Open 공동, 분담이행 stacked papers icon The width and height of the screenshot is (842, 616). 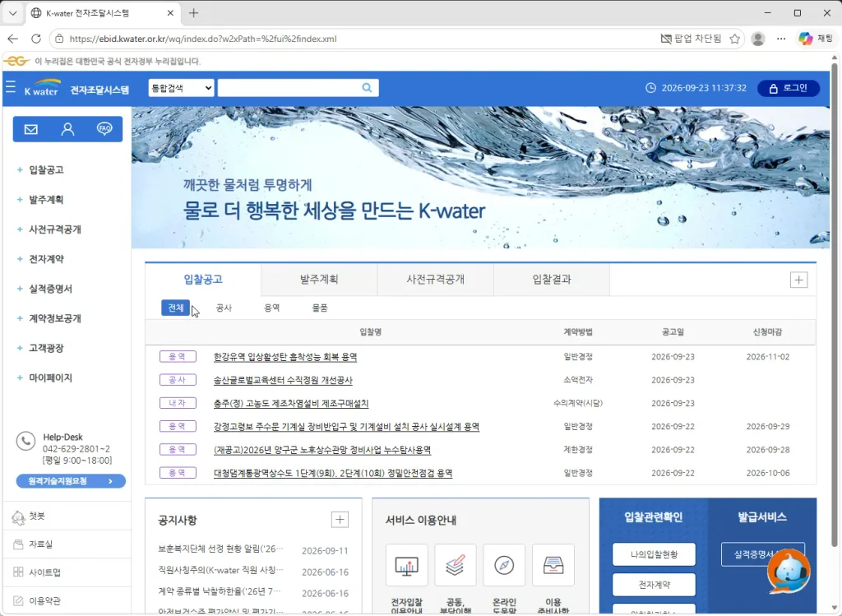click(x=455, y=565)
